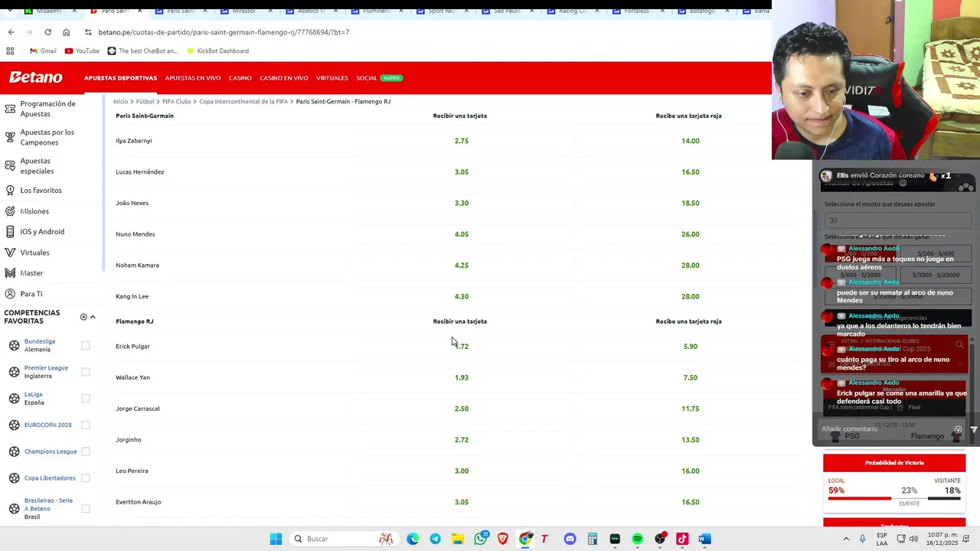Select Ilya Zabarnyi card odds 2.75

461,141
